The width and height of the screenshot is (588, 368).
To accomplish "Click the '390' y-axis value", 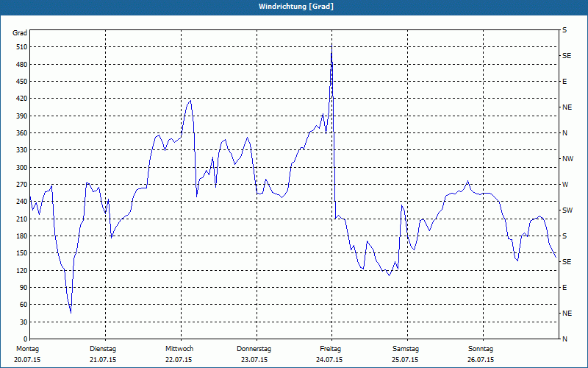I will (x=22, y=116).
